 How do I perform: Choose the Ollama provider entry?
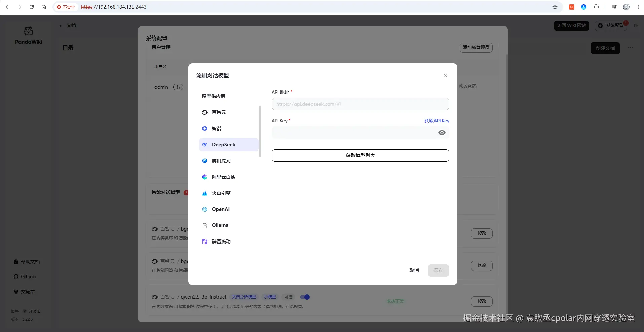pyautogui.click(x=229, y=225)
